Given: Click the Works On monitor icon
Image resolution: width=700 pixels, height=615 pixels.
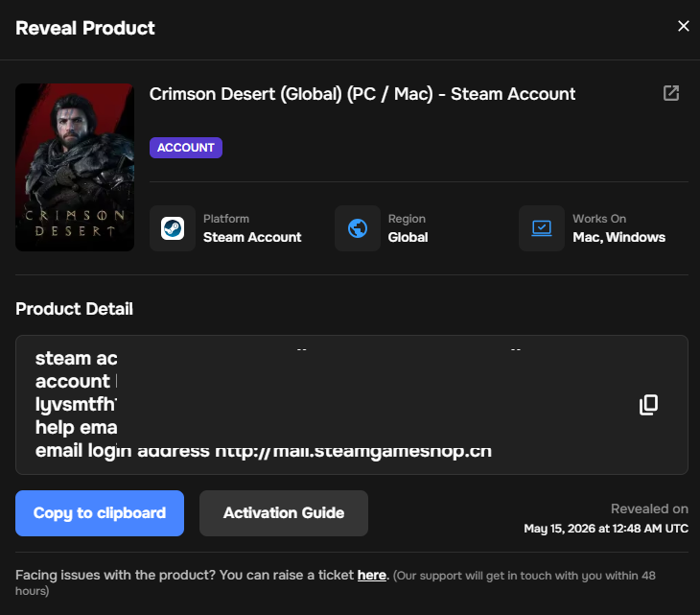Looking at the screenshot, I should (542, 228).
